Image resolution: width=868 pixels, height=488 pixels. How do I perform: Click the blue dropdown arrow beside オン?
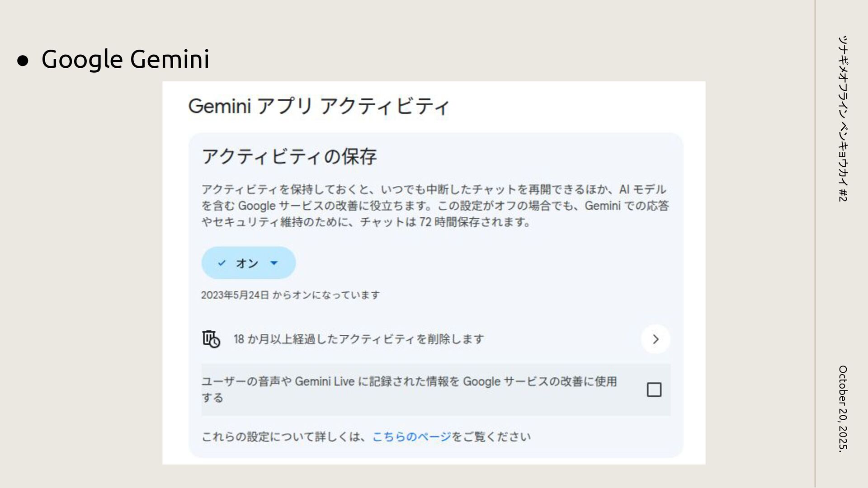[x=274, y=263]
